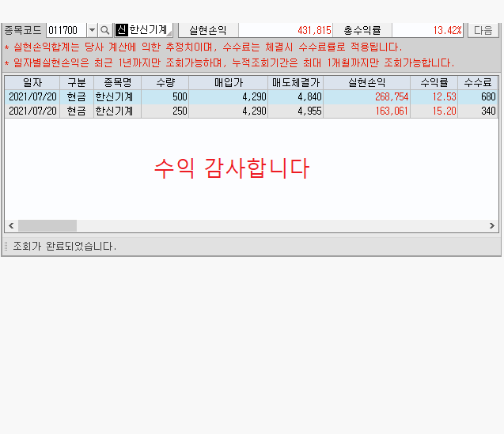Sort by the 일자 column header
This screenshot has width=504, height=434.
coord(32,83)
